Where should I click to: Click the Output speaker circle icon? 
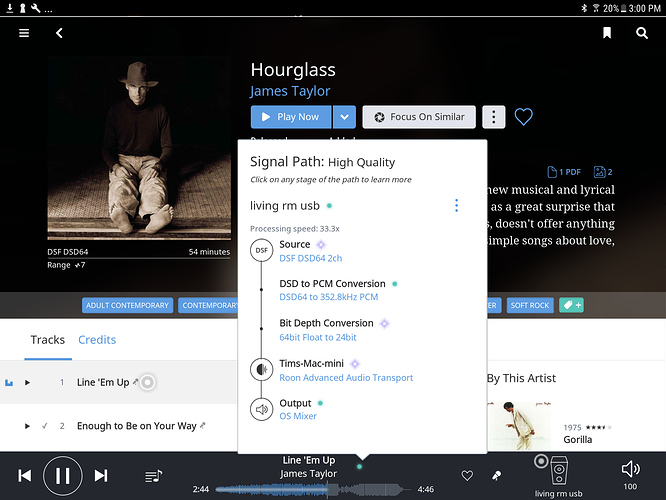262,409
